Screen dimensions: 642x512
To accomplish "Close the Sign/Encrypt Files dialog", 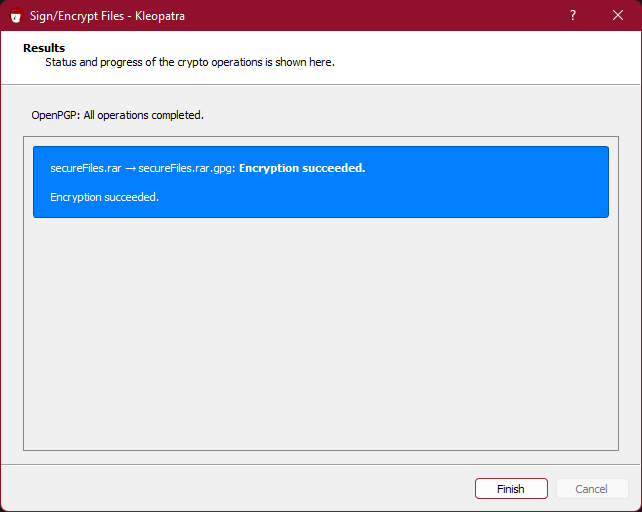I will click(x=618, y=16).
